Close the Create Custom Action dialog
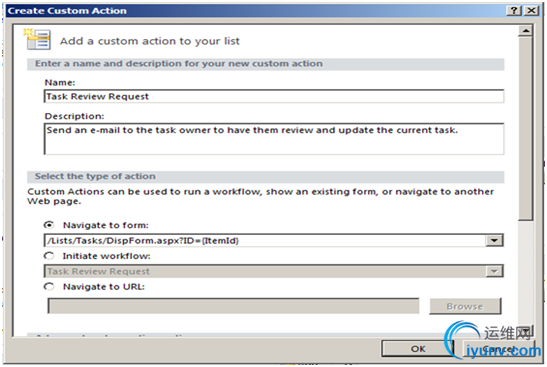The image size is (547, 367). (x=532, y=10)
